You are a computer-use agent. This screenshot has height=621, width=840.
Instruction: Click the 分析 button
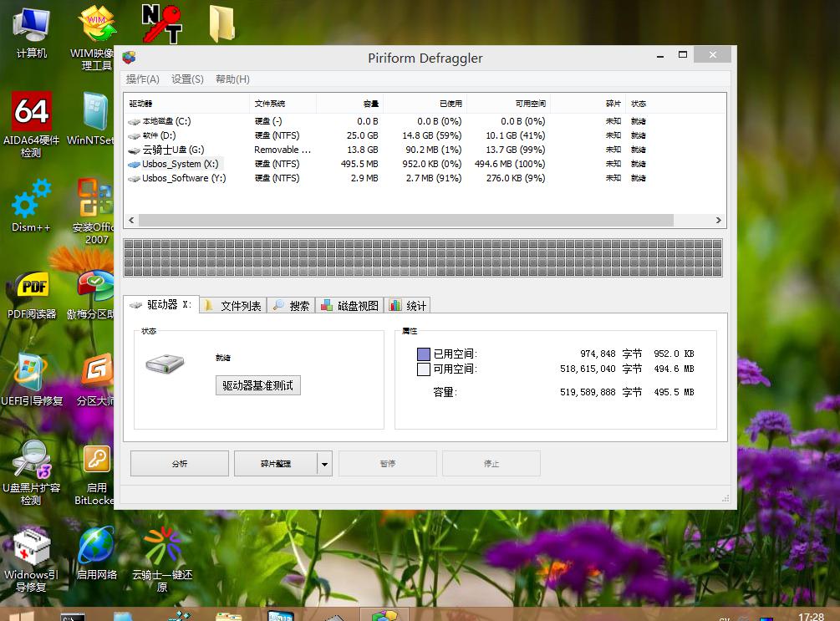point(179,463)
